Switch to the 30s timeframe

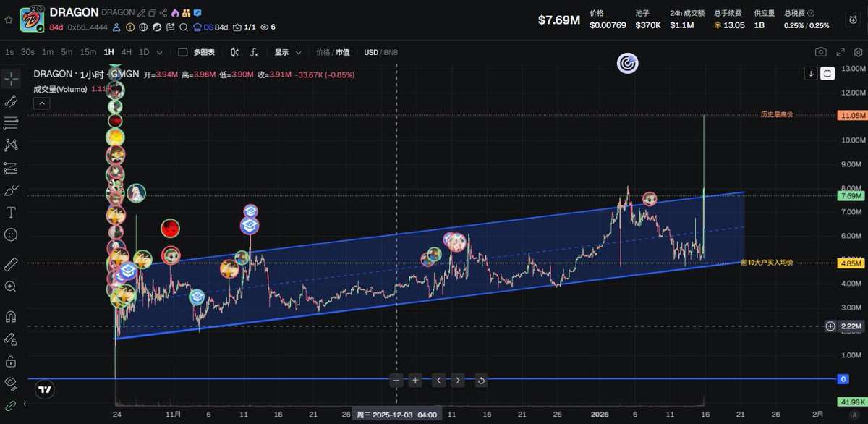tap(27, 52)
